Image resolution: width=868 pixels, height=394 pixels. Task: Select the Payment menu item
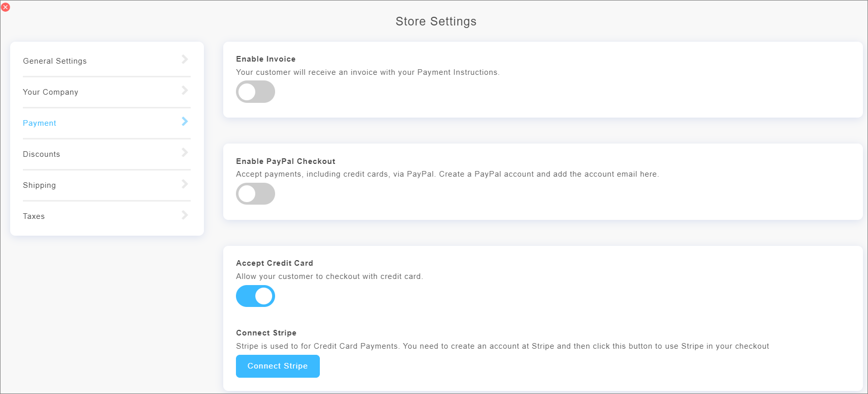(x=40, y=123)
